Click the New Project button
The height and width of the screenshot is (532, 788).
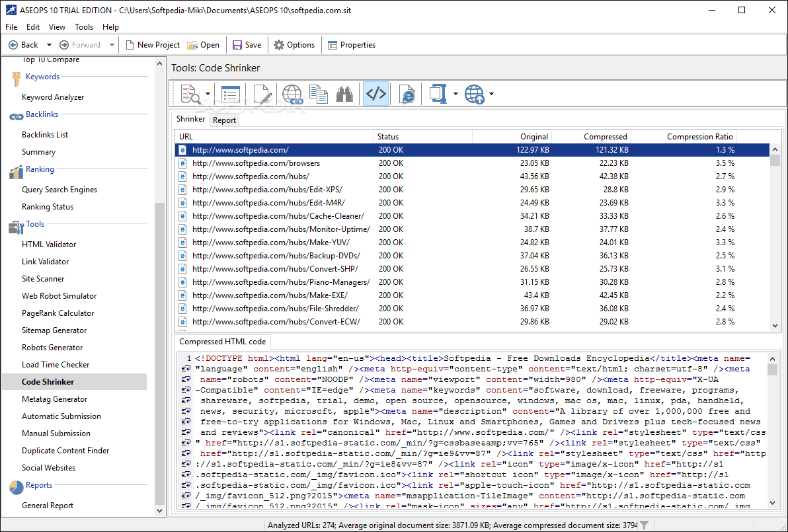(152, 45)
